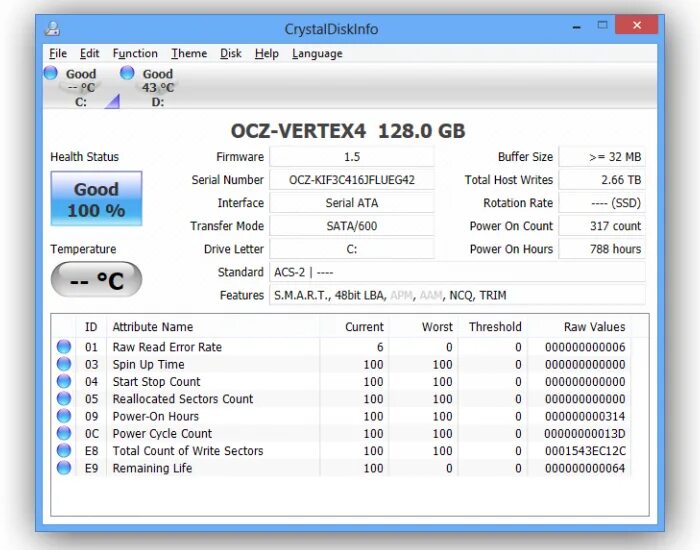The width and height of the screenshot is (700, 550).
Task: Click the ID cell 0C
Action: [91, 433]
